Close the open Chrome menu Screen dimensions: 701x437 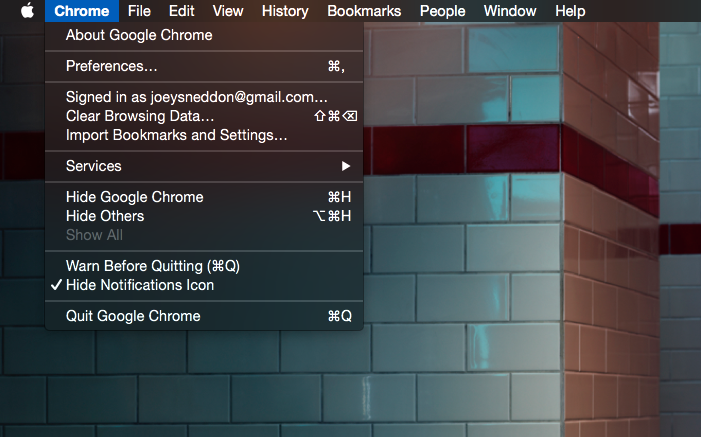[x=82, y=11]
